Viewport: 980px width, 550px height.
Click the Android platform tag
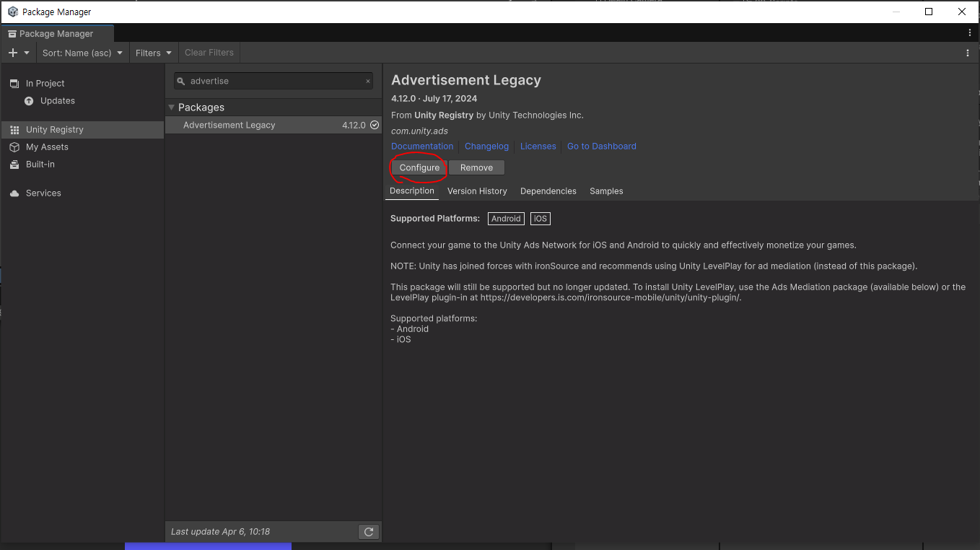coord(506,219)
